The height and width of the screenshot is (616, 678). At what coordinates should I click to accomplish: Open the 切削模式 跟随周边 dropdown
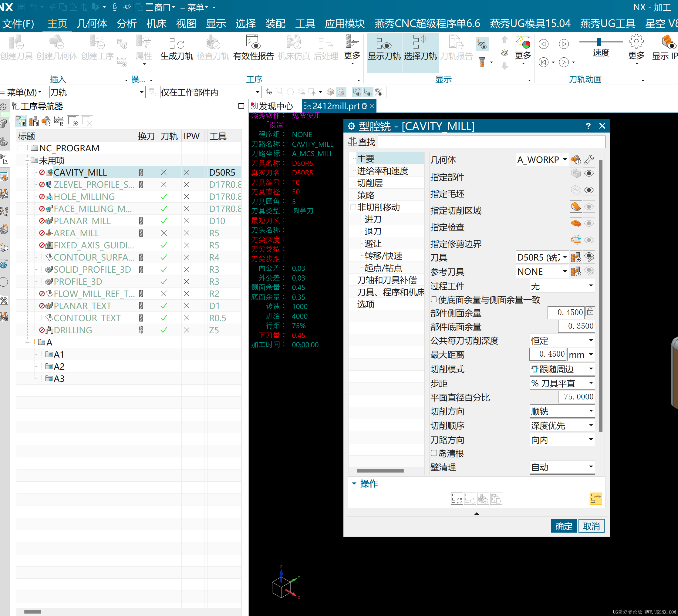tap(562, 369)
